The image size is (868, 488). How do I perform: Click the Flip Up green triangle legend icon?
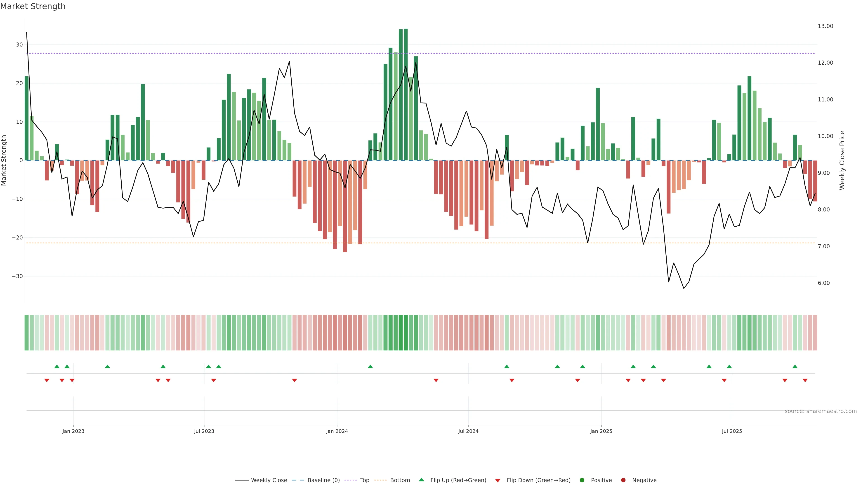click(x=421, y=480)
